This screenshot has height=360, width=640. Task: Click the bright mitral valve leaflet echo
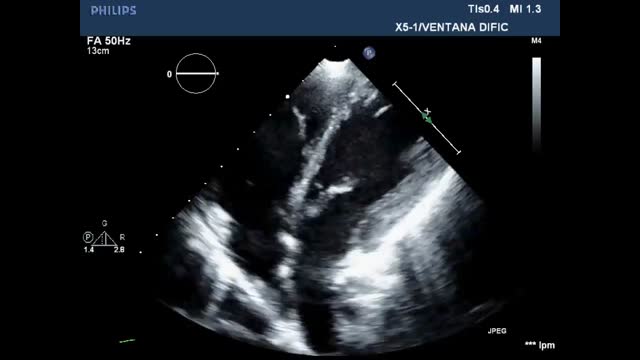pyautogui.click(x=341, y=189)
